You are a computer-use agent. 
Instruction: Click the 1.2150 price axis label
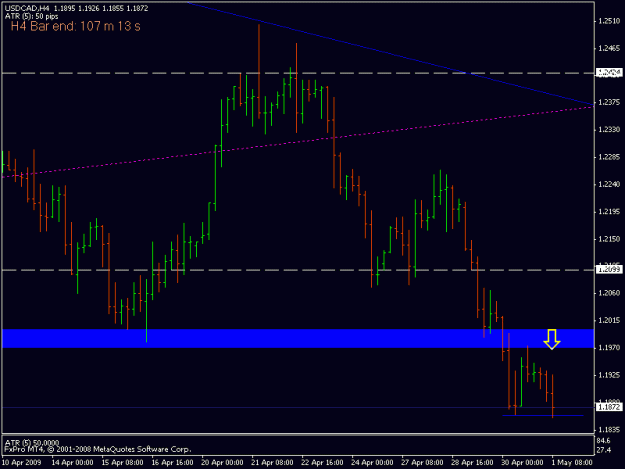pyautogui.click(x=609, y=239)
